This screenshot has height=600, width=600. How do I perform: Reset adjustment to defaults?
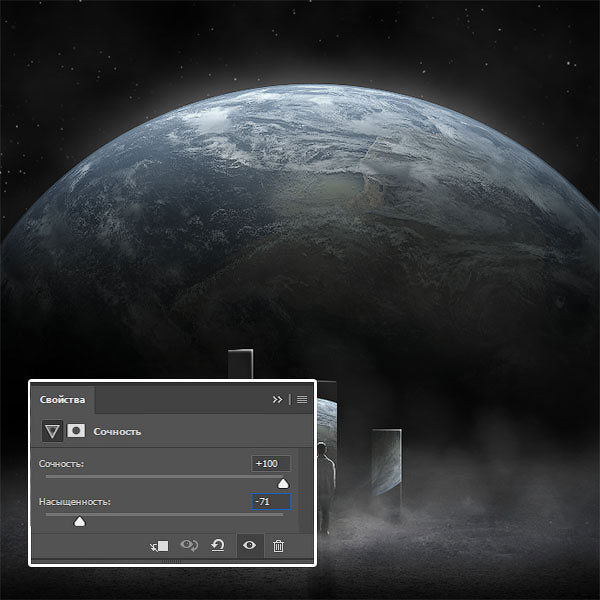click(x=218, y=546)
